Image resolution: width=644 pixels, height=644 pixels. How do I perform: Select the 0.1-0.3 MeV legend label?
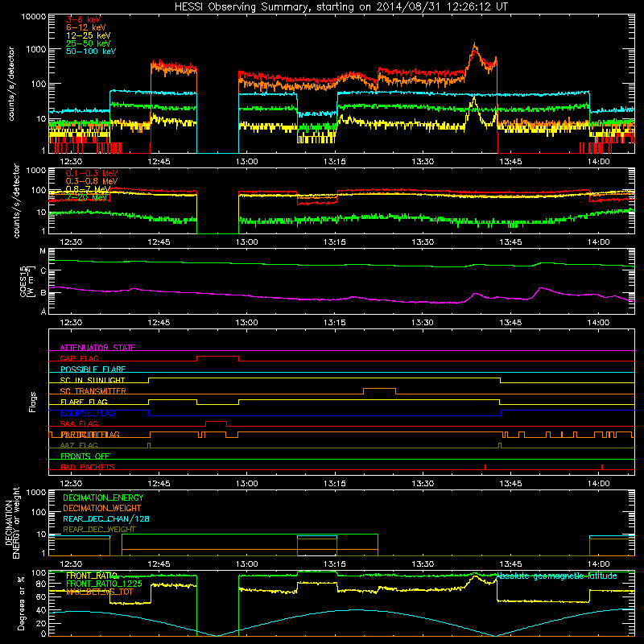pyautogui.click(x=92, y=173)
